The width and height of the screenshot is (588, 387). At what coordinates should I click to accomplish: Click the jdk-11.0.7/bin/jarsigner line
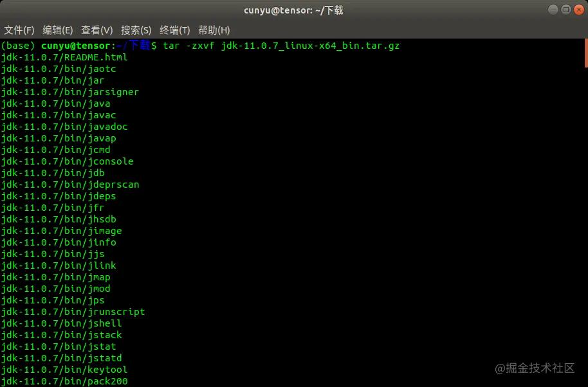coord(69,92)
